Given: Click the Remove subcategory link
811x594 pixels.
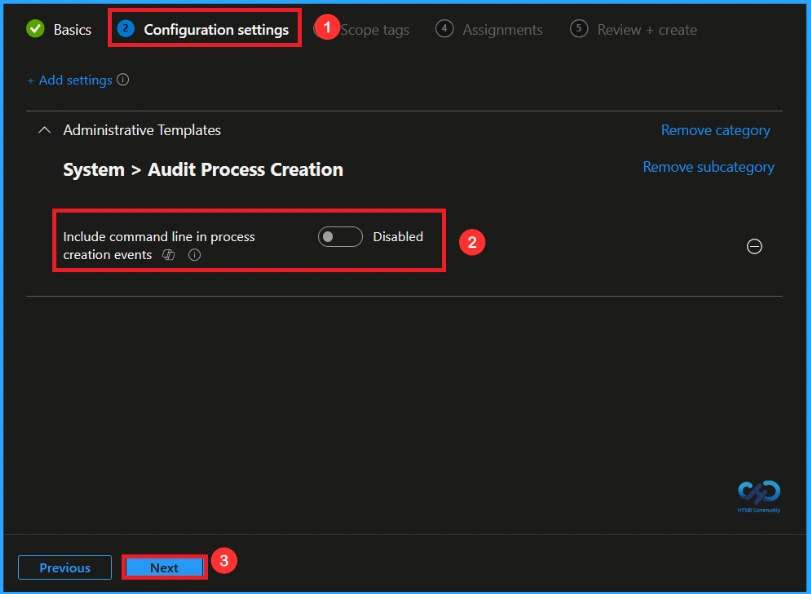Looking at the screenshot, I should tap(708, 167).
